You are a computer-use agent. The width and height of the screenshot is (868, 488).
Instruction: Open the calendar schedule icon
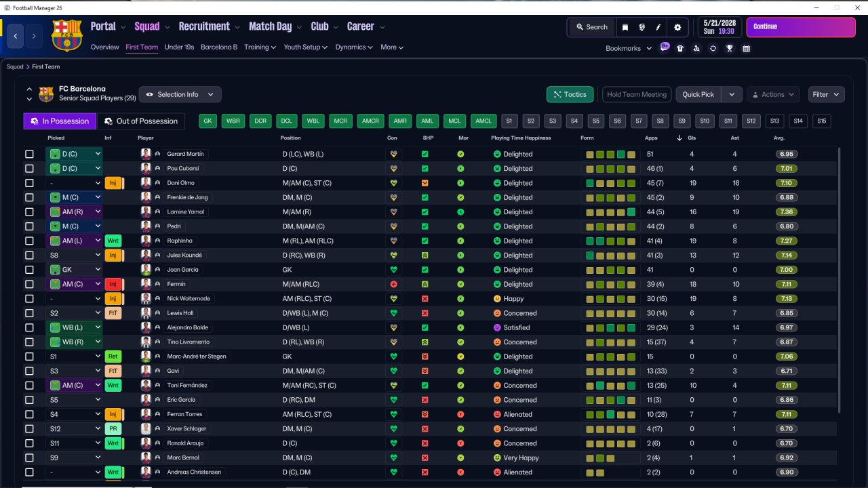tap(747, 48)
